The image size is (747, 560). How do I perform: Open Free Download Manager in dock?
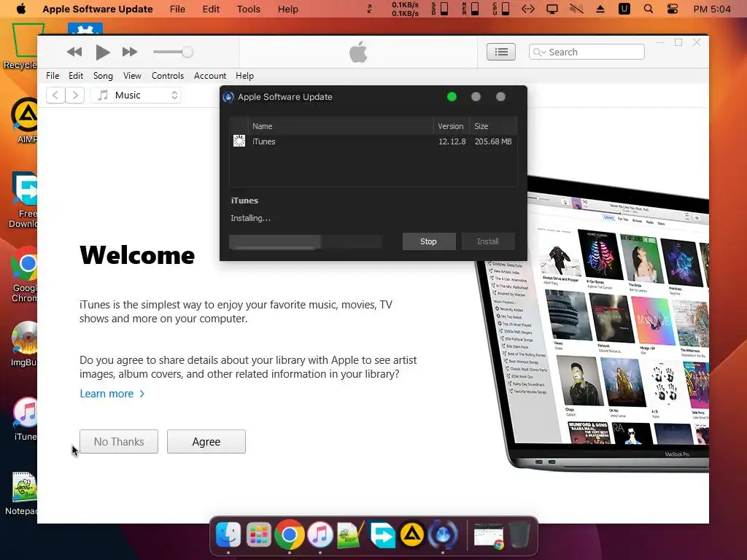(x=382, y=534)
